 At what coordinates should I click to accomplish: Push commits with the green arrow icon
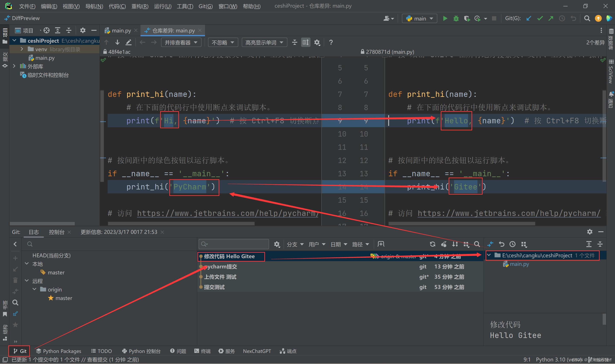pos(551,18)
